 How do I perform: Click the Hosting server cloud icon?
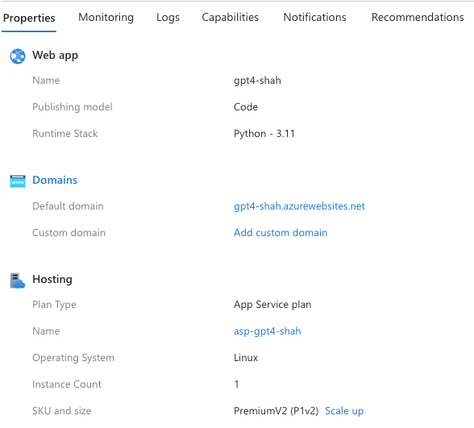17,280
